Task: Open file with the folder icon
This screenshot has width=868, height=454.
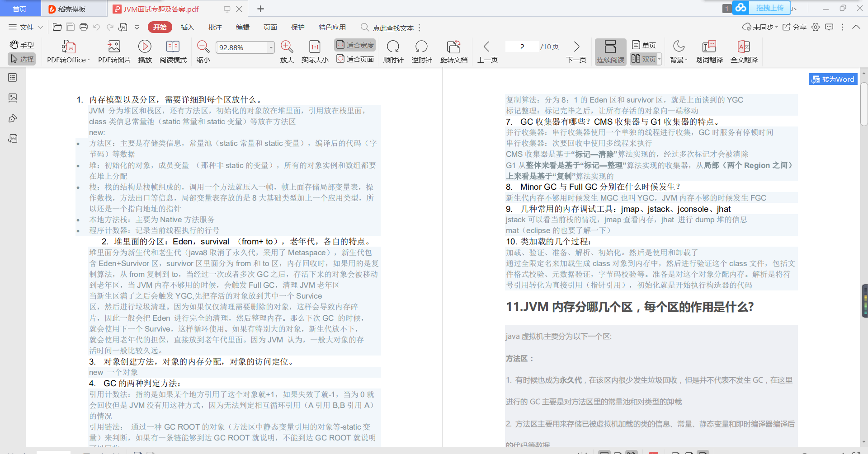Action: (x=57, y=27)
